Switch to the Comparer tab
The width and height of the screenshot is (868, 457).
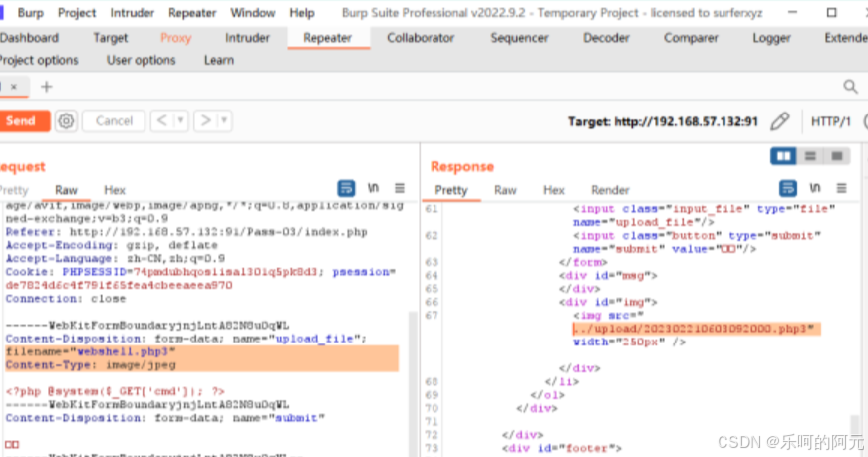691,38
